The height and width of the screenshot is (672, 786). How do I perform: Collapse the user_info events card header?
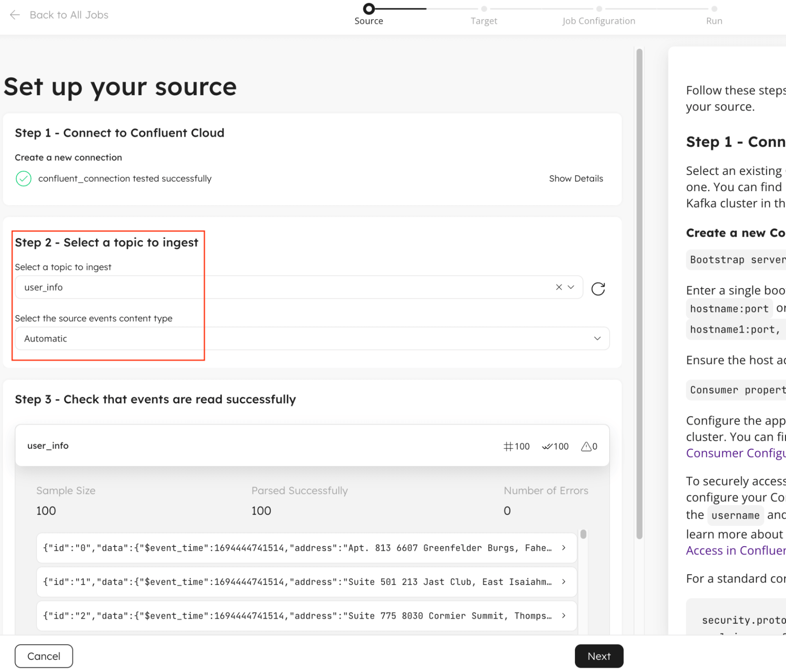point(312,446)
